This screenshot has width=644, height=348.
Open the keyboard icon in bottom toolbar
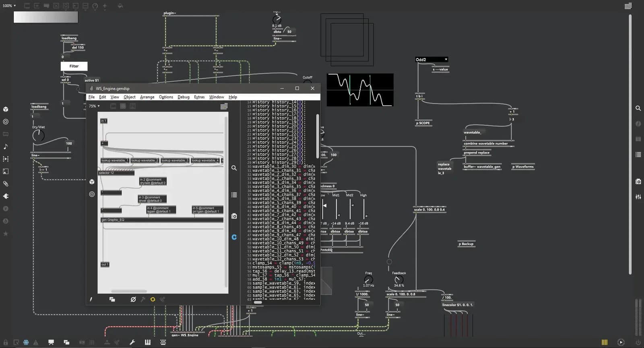(163, 342)
